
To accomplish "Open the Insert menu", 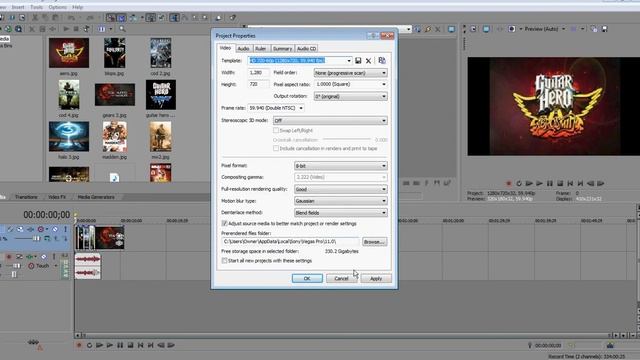I will [x=18, y=7].
